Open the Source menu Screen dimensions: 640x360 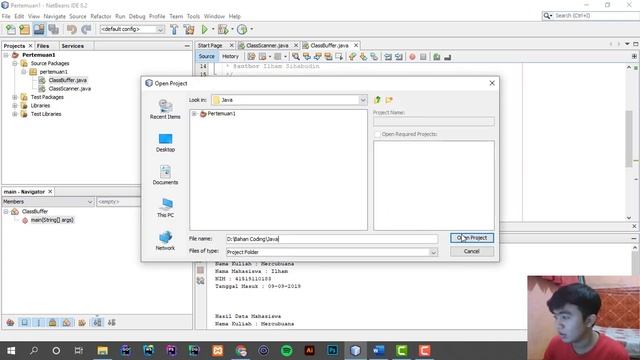tap(78, 16)
